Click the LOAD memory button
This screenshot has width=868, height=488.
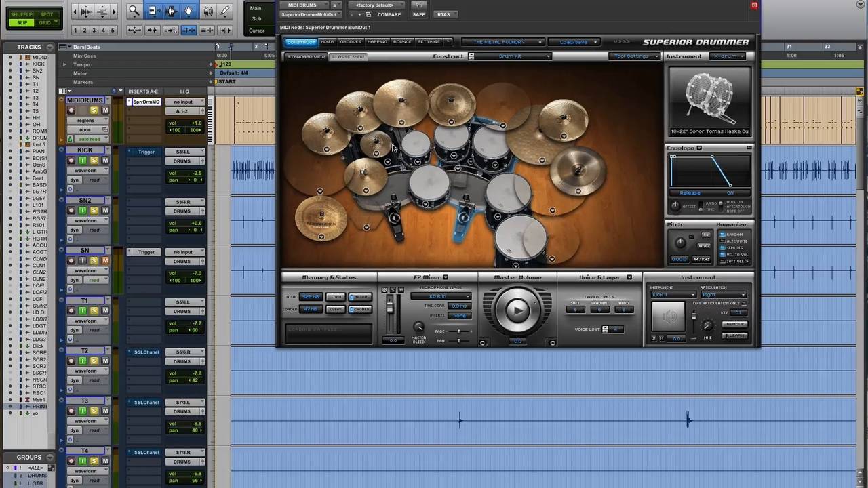[x=336, y=297]
